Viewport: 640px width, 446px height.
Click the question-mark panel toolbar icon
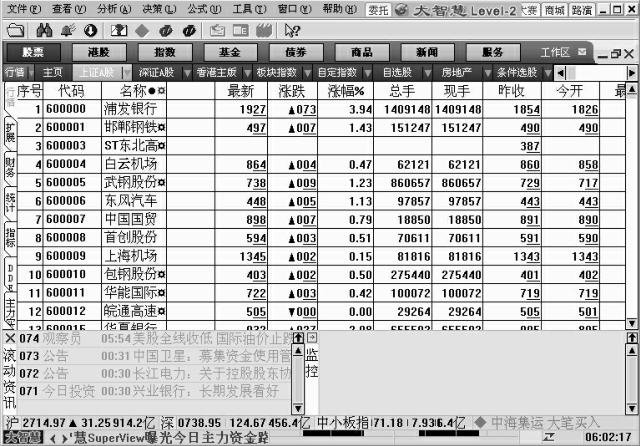[x=119, y=30]
